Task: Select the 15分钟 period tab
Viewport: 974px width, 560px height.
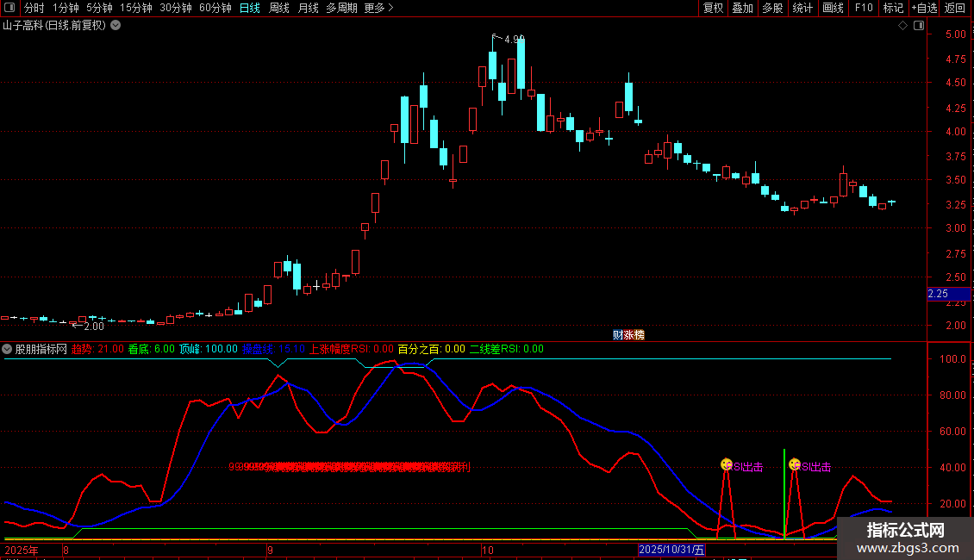Action: (136, 8)
